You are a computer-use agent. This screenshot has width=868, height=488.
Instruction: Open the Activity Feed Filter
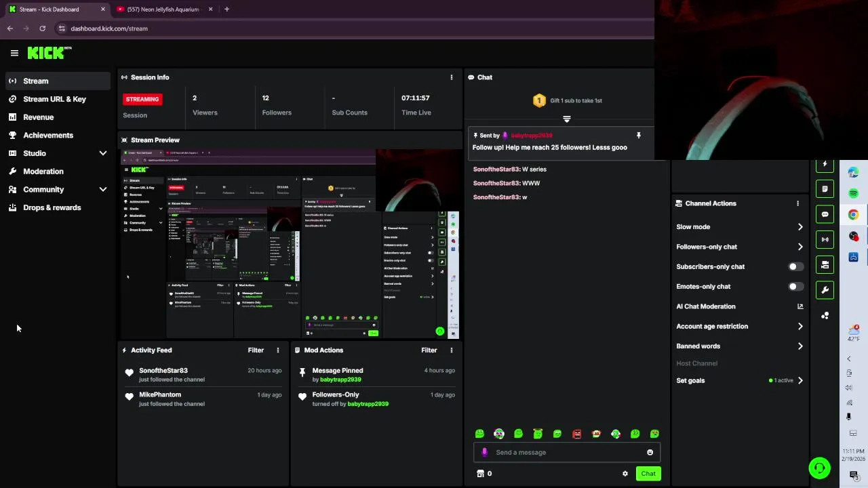(x=256, y=350)
